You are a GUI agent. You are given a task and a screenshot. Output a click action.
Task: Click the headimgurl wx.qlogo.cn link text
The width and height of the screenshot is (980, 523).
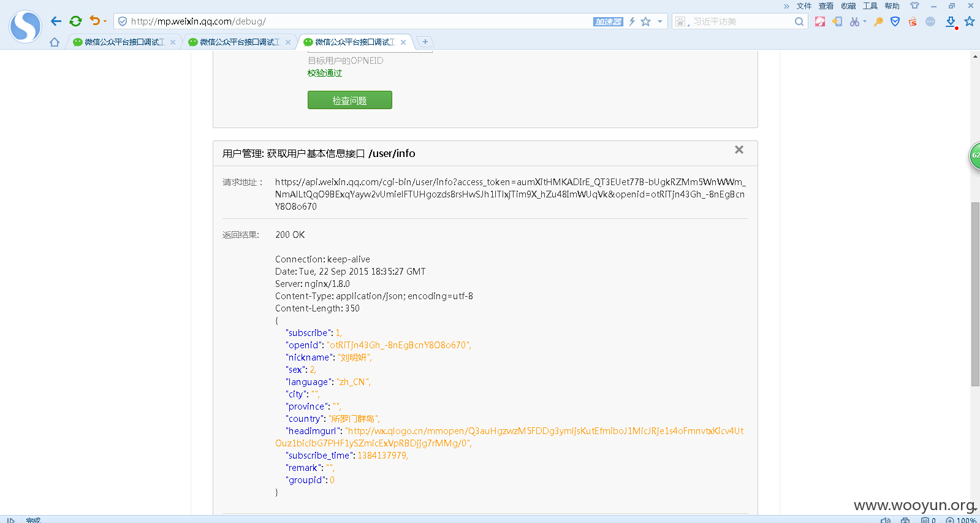(x=509, y=437)
